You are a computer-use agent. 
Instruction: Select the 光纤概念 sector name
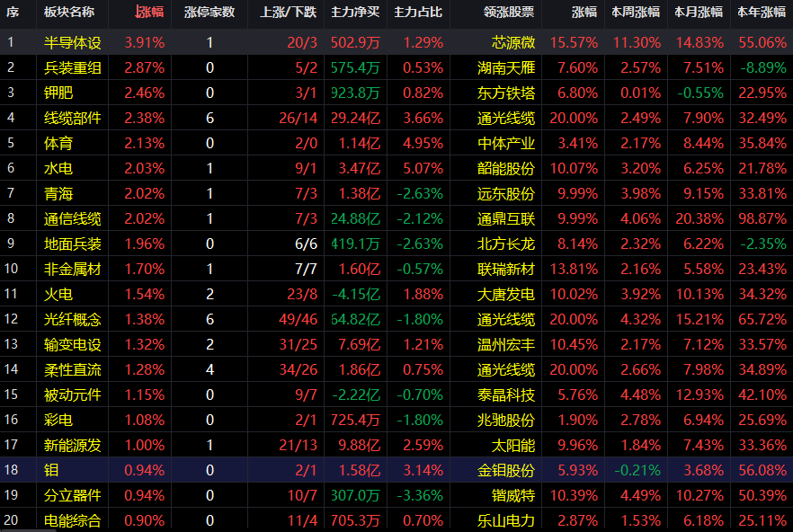72,320
